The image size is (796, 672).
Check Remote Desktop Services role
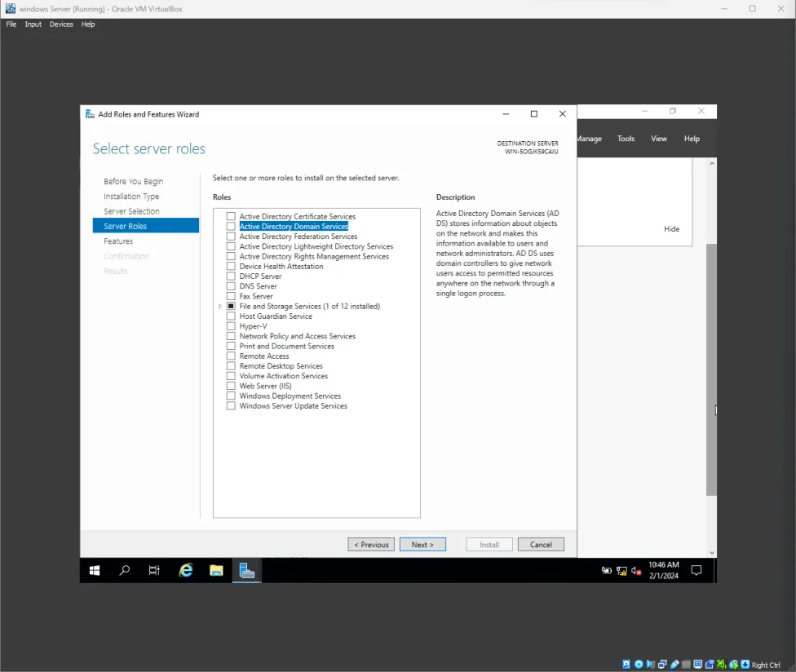[231, 366]
